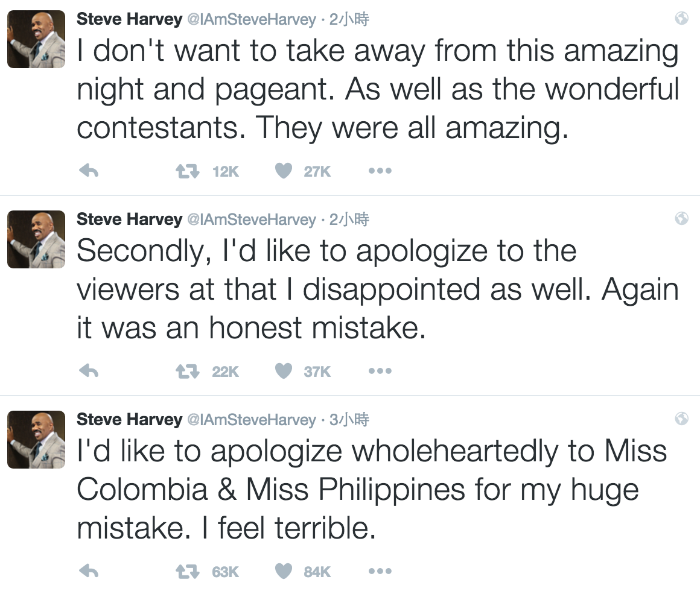Reply to the apology tweet to viewers
Viewport: 700px width, 591px height.
pos(89,371)
